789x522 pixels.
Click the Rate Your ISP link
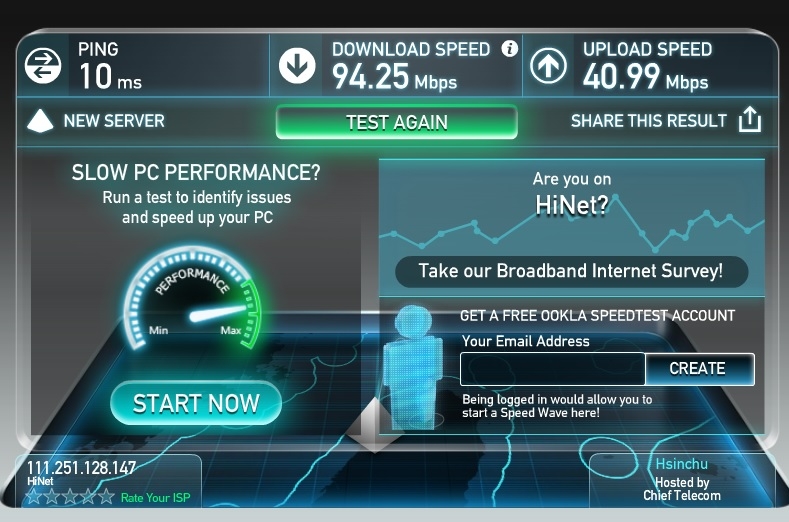155,498
